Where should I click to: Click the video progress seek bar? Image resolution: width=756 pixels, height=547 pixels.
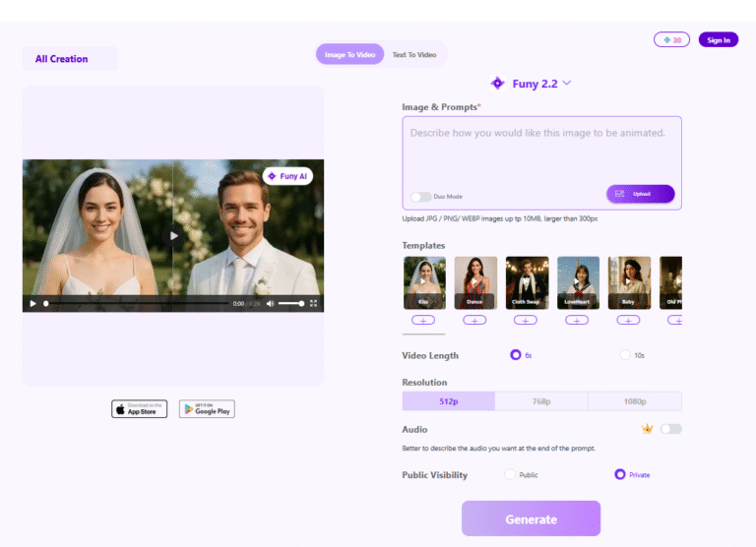point(137,304)
